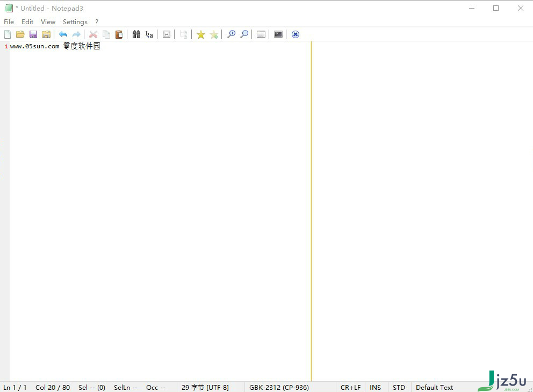Screen dimensions: 533x392
Task: Open the scheme customization icon
Action: coord(261,34)
